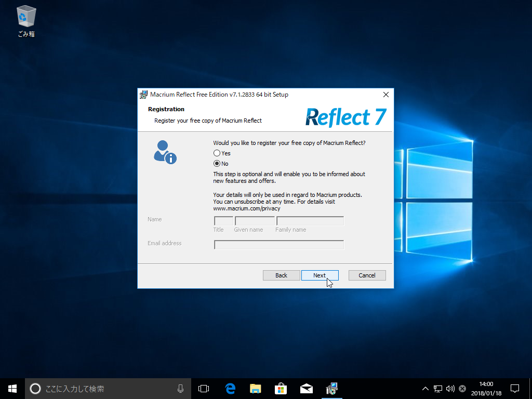532x399 pixels.
Task: Open Task View from the taskbar
Action: tap(204, 389)
